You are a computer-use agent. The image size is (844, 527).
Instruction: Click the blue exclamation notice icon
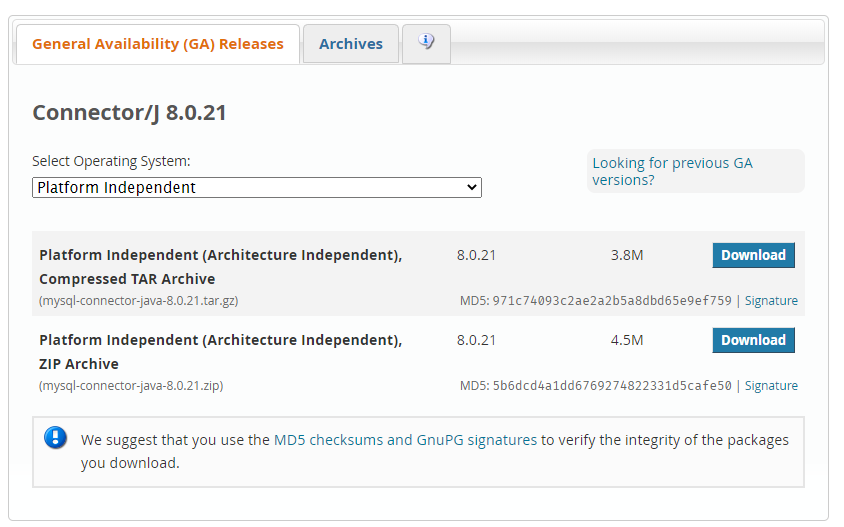click(55, 438)
